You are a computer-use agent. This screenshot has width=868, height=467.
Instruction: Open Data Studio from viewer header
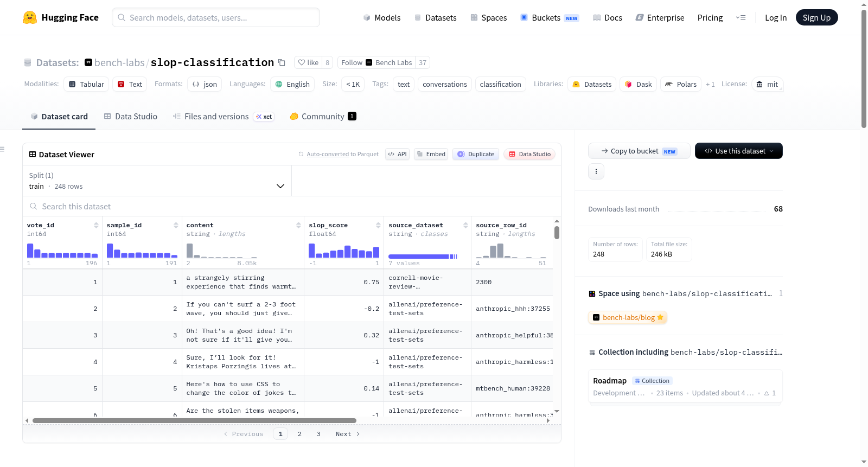click(529, 154)
